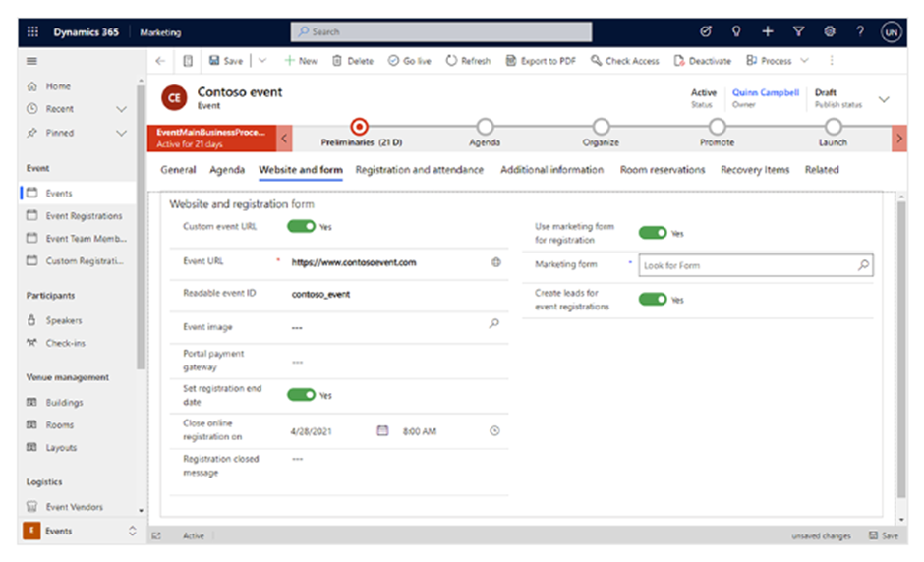This screenshot has width=924, height=562.
Task: Switch to the Agenda tab
Action: (x=227, y=170)
